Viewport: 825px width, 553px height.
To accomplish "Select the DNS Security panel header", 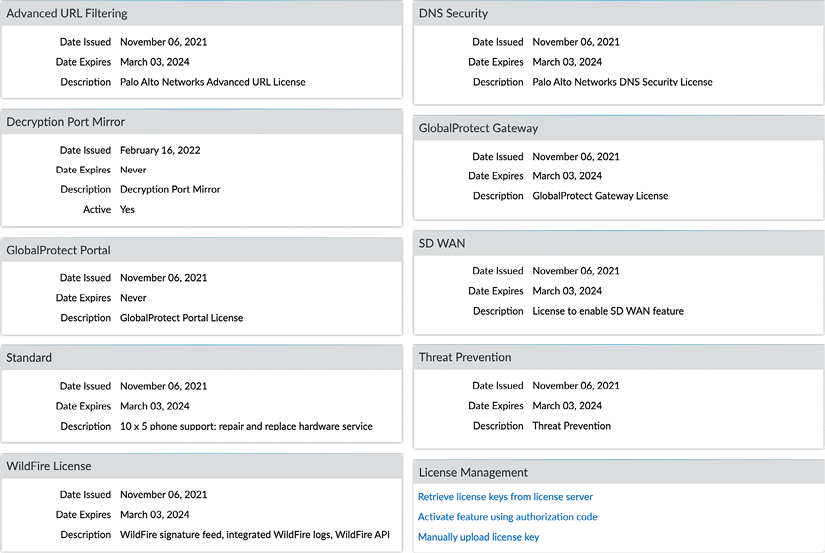I will pyautogui.click(x=619, y=13).
